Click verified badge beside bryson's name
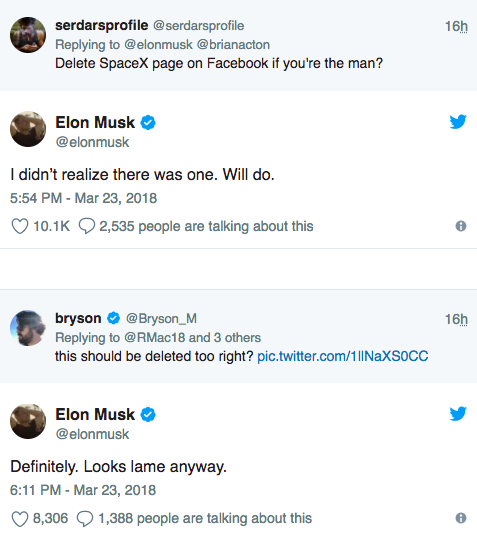Viewport: 477px width, 538px height. tap(113, 318)
